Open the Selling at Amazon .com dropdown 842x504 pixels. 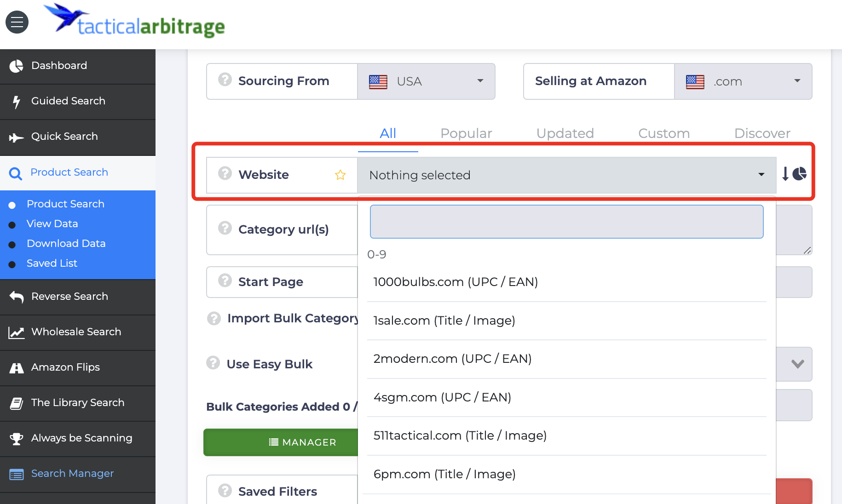(743, 81)
